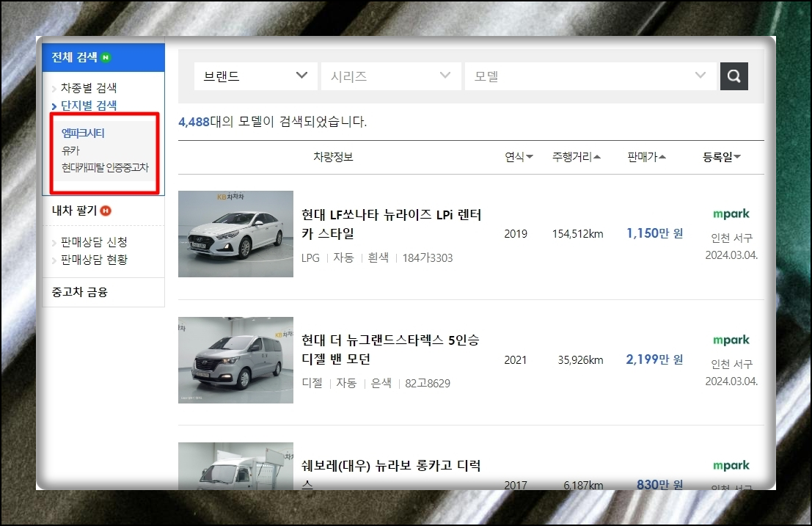This screenshot has width=812, height=526.
Task: Open the 중고차 금융 link
Action: point(80,292)
